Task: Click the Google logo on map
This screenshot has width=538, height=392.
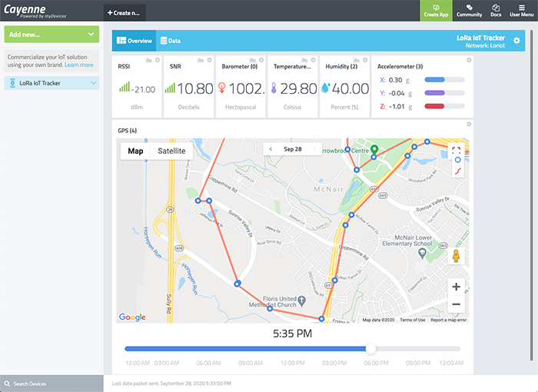Action: point(132,317)
